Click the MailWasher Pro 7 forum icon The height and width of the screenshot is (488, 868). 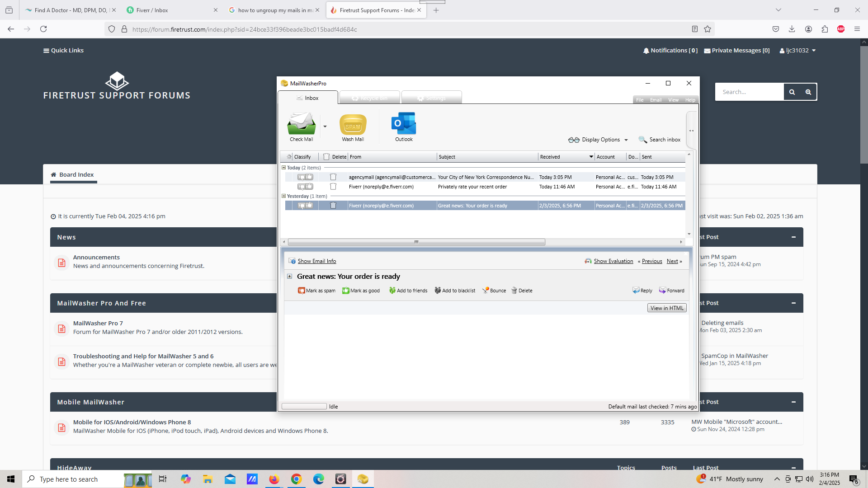62,328
